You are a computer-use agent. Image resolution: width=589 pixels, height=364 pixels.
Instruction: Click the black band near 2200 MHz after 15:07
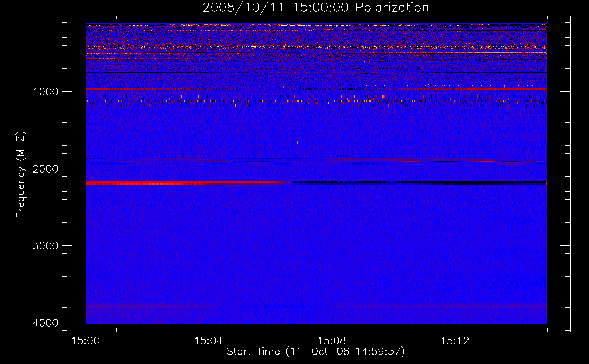pos(422,183)
